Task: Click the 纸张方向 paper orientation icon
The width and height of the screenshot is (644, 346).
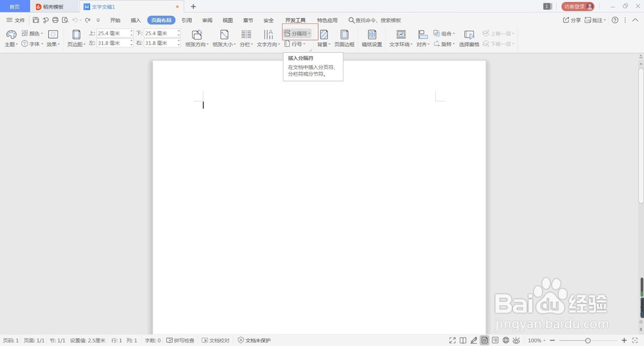Action: pos(196,35)
